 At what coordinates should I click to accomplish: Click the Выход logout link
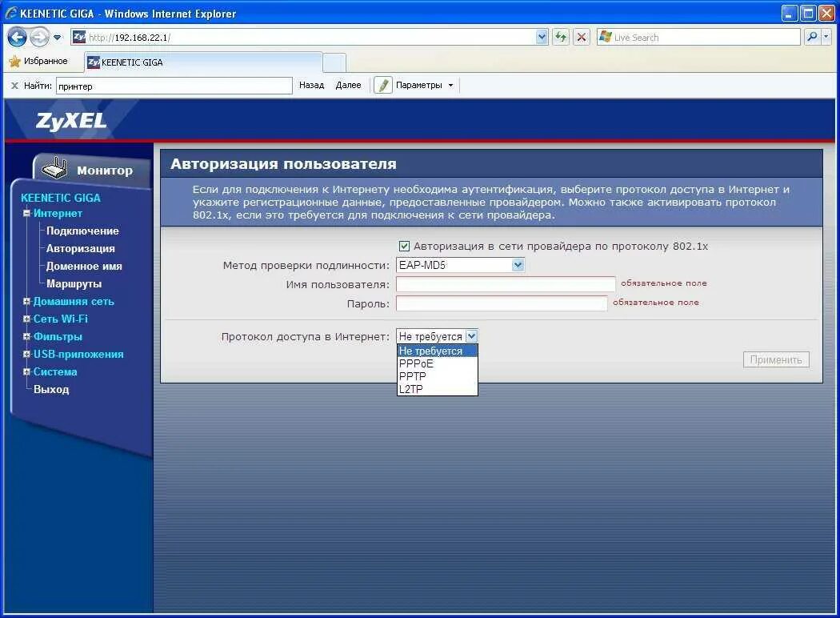click(x=51, y=390)
